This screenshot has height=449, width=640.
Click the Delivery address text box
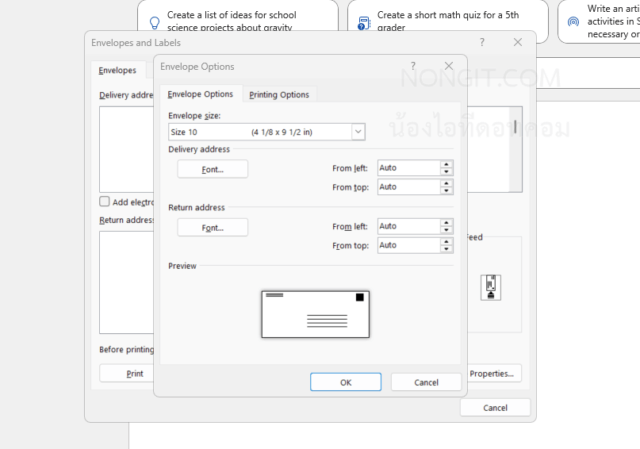coord(127,149)
